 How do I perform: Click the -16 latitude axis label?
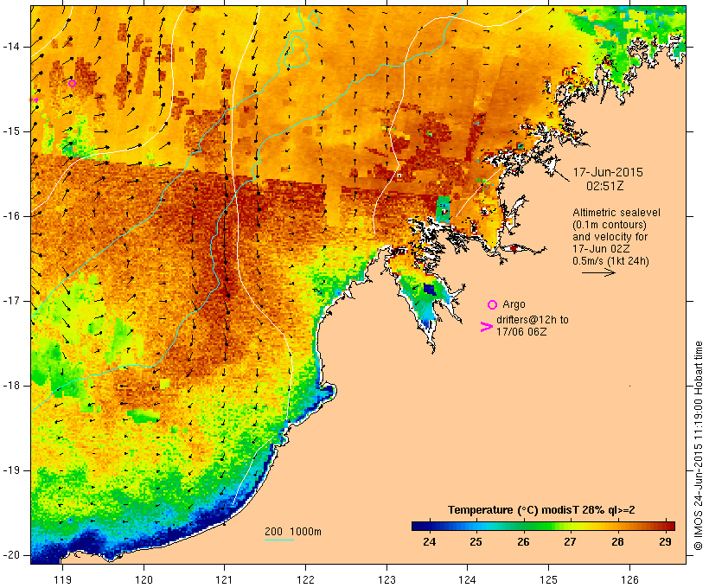tap(10, 216)
